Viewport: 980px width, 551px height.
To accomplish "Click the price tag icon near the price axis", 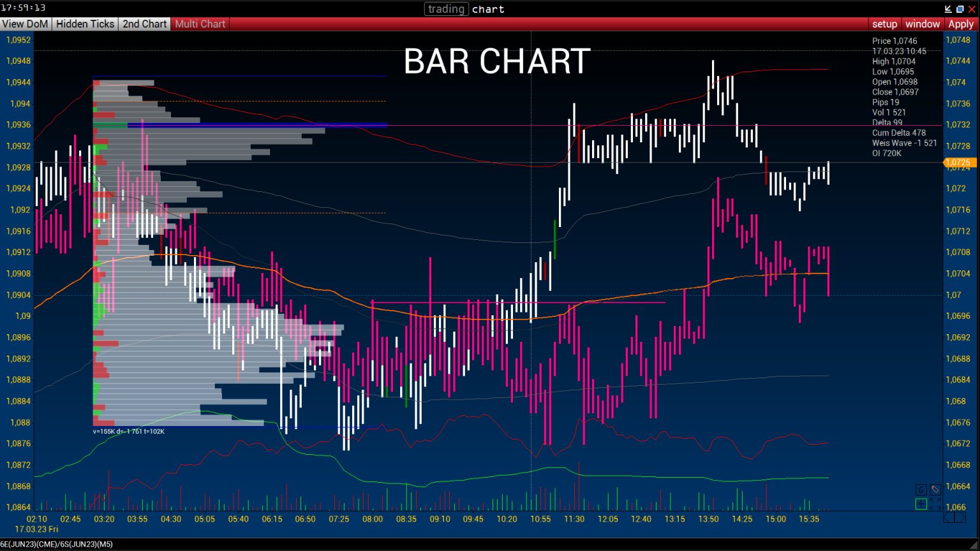I will (935, 490).
